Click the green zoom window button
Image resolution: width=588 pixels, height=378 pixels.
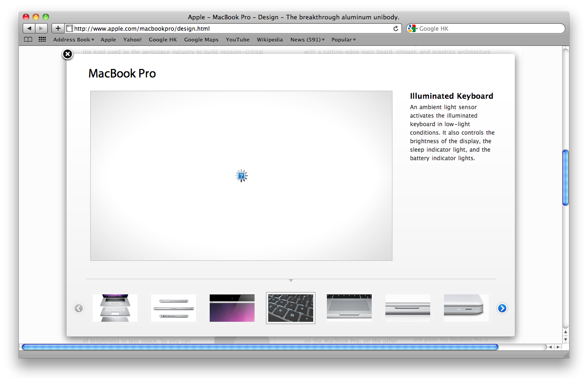[x=46, y=17]
